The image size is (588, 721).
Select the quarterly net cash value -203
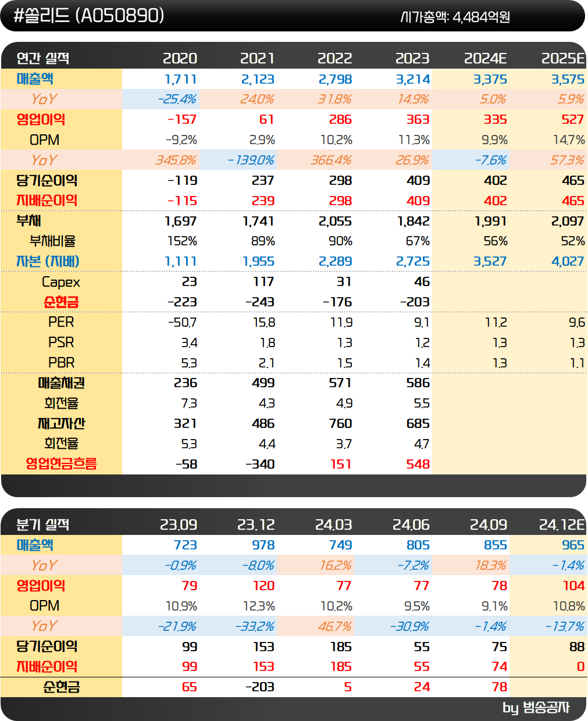coord(259,687)
